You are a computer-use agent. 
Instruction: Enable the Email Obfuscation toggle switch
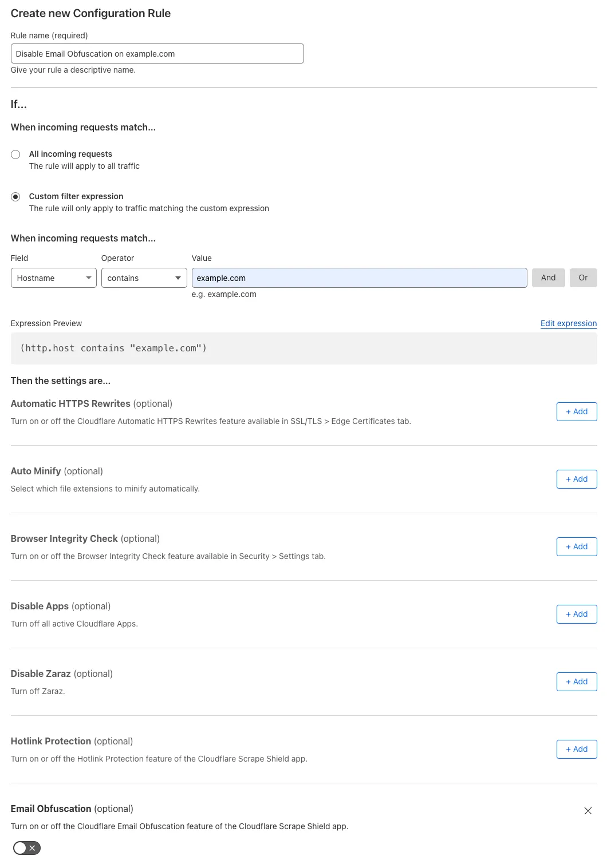tap(25, 848)
